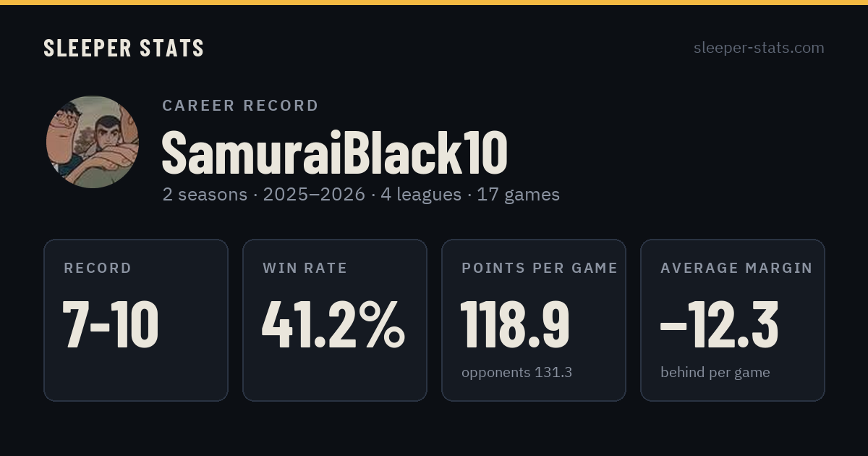
Task: Click the −12.3 margin value
Action: pos(720,325)
